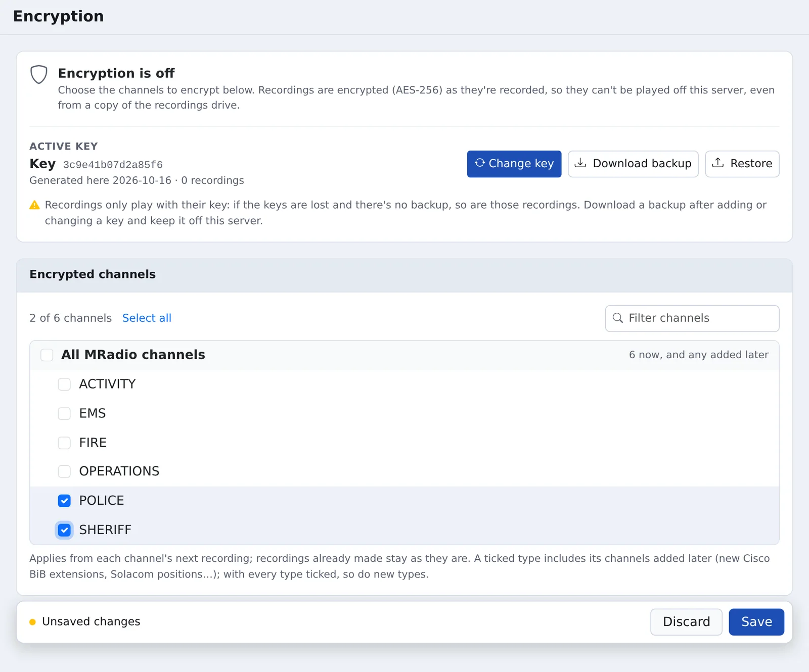The height and width of the screenshot is (672, 809).
Task: Focus the Filter channels search field
Action: (692, 318)
